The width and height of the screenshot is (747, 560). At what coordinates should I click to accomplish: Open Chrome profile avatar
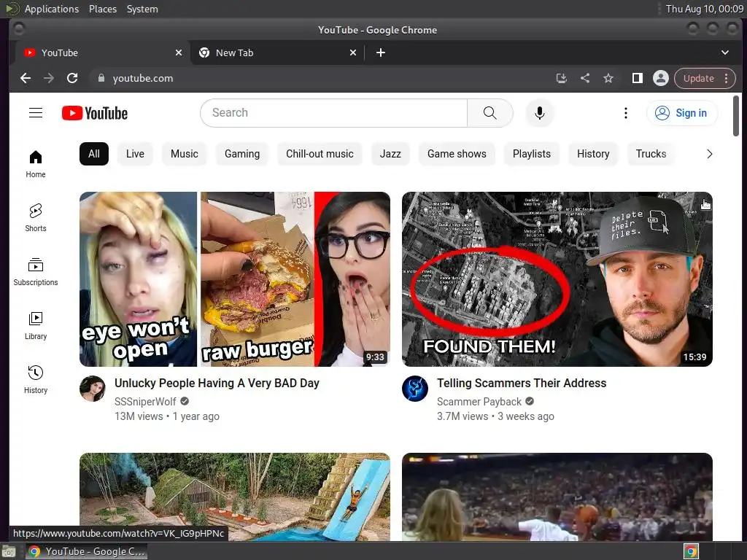[661, 78]
